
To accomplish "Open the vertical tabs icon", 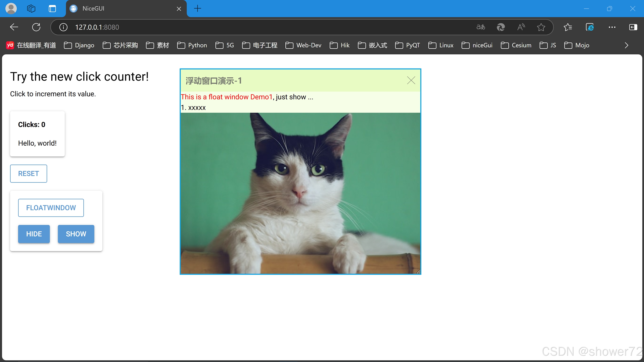I will tap(52, 9).
